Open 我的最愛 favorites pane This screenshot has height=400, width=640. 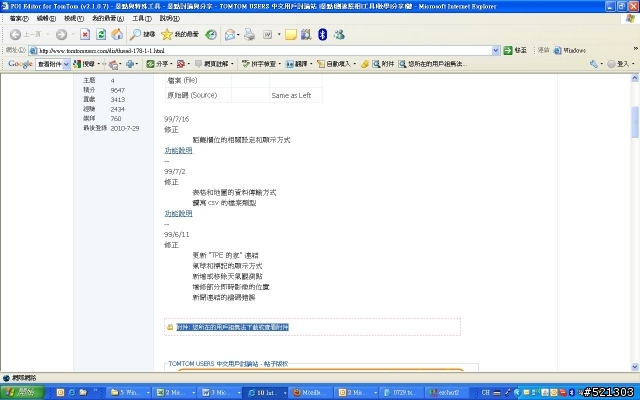(x=180, y=35)
